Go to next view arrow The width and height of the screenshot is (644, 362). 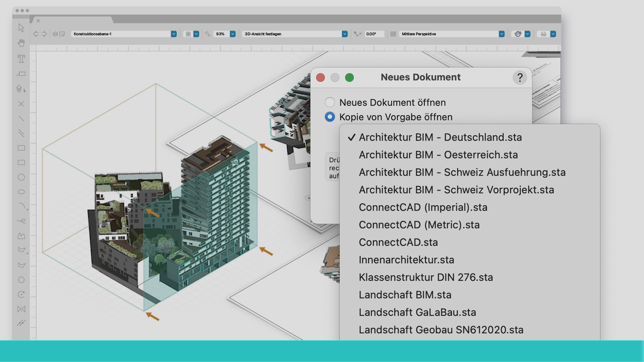tap(44, 34)
